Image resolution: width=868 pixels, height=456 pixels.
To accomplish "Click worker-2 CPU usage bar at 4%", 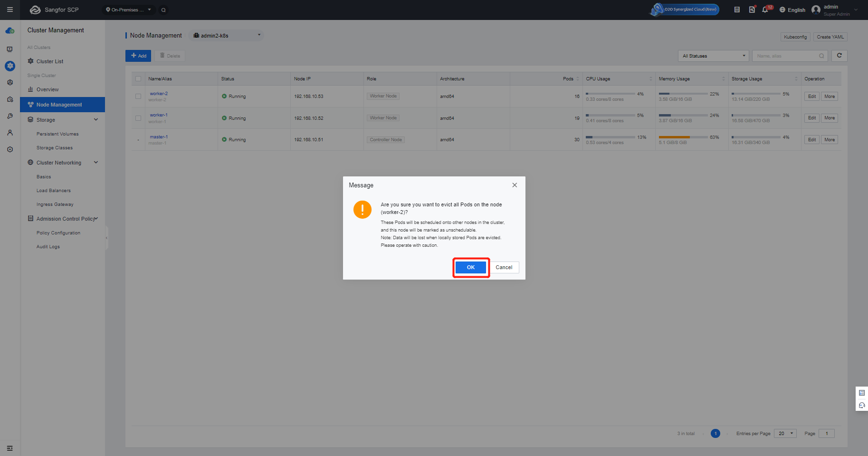I will click(610, 94).
